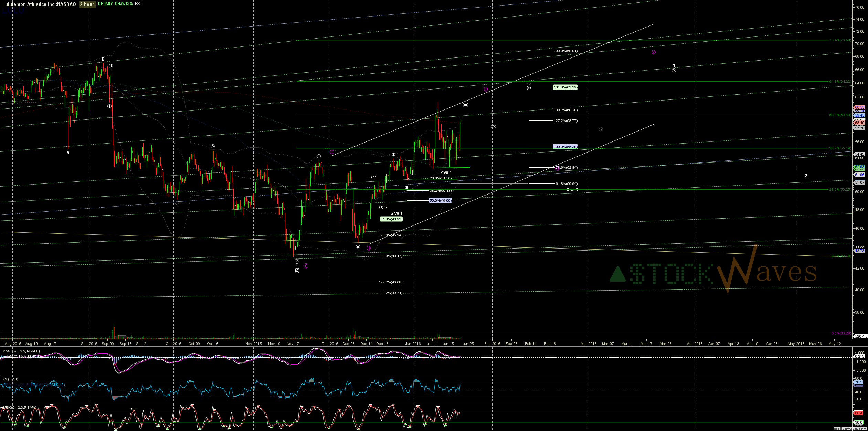Select the 0.213 MACD value tag
The image size is (868, 431).
[x=859, y=357]
